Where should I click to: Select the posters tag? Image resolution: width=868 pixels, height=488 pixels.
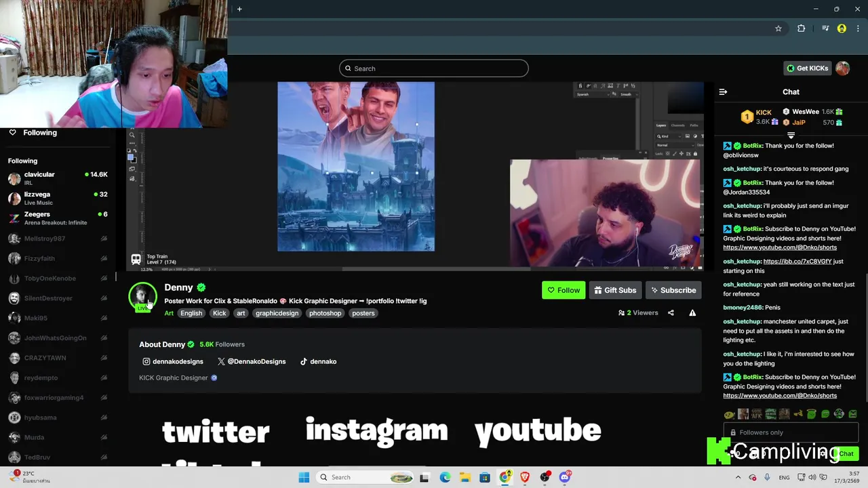[x=363, y=313]
